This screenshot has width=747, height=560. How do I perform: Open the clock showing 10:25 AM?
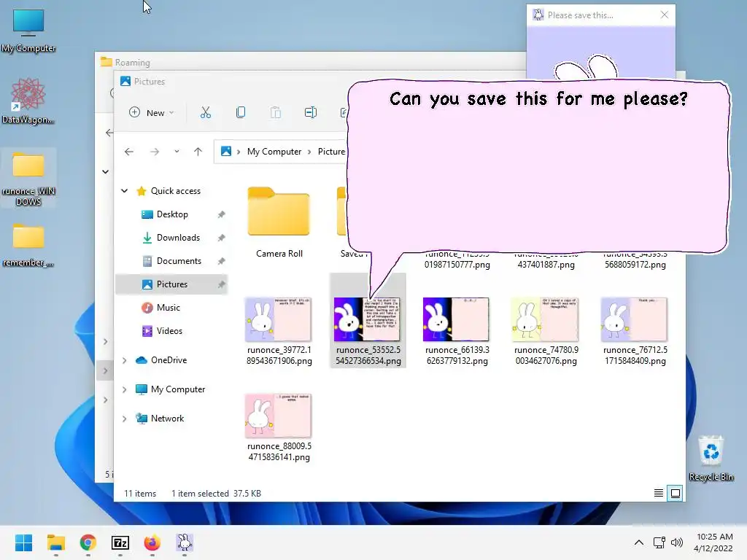(713, 542)
